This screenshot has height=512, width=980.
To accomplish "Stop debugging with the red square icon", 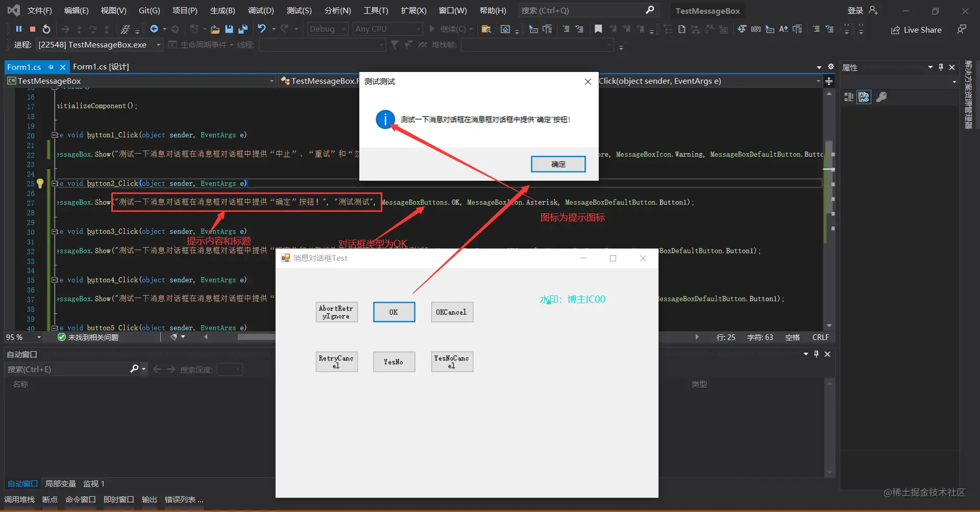I will pos(33,29).
